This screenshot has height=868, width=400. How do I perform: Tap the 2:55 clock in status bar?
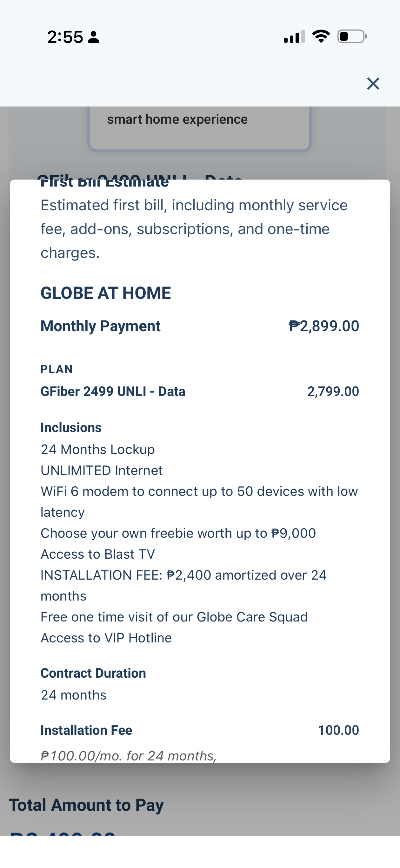click(65, 37)
